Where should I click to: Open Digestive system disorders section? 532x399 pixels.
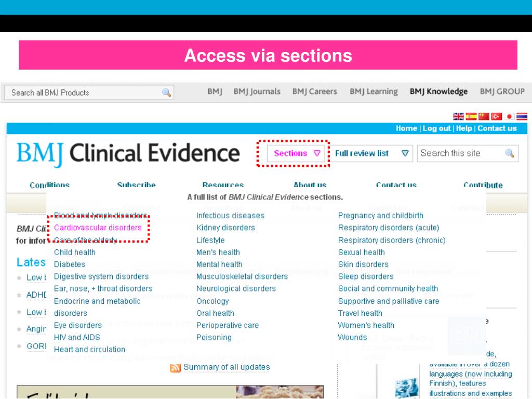[101, 276]
